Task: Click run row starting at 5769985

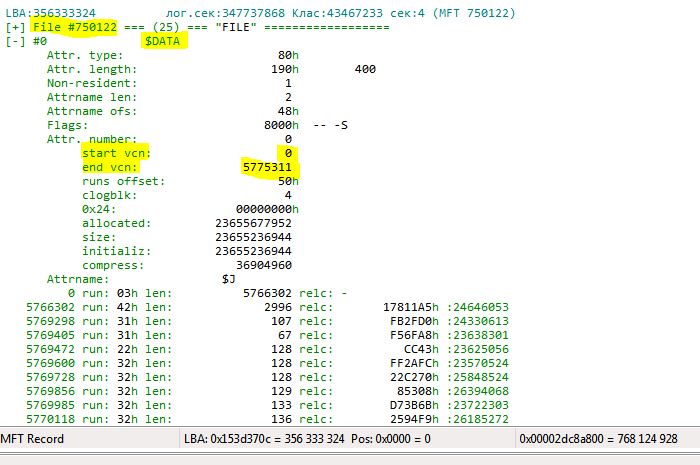Action: point(267,405)
